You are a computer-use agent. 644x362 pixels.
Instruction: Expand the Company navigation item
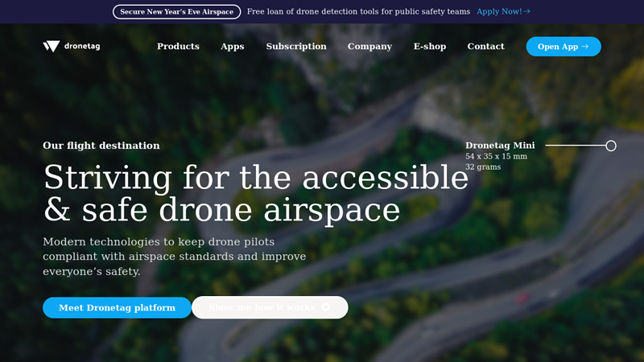pos(369,47)
